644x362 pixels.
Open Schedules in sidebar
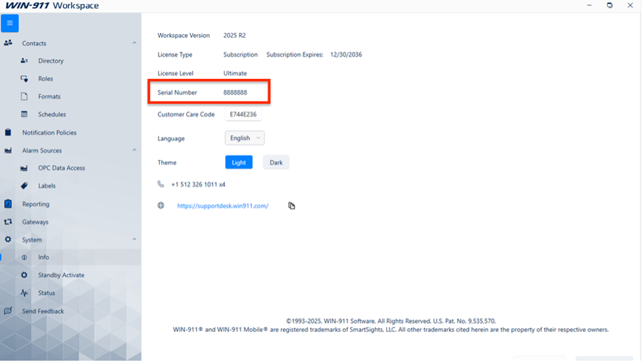(x=52, y=115)
